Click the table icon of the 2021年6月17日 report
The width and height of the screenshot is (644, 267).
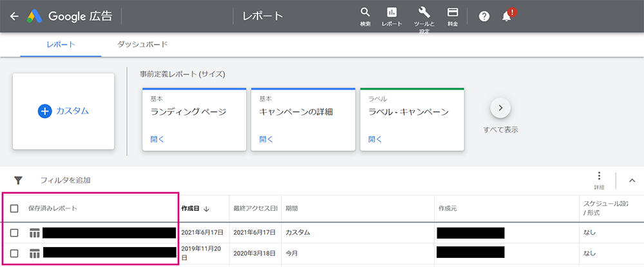(x=35, y=233)
